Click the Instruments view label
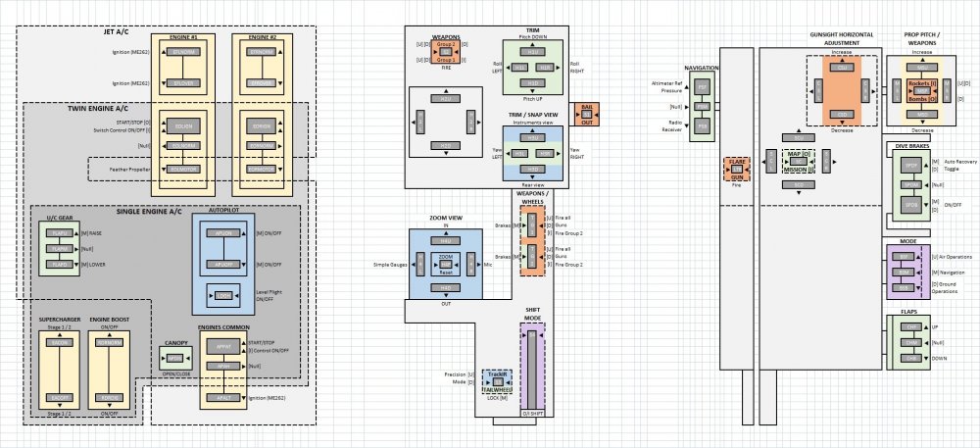 pyautogui.click(x=532, y=123)
